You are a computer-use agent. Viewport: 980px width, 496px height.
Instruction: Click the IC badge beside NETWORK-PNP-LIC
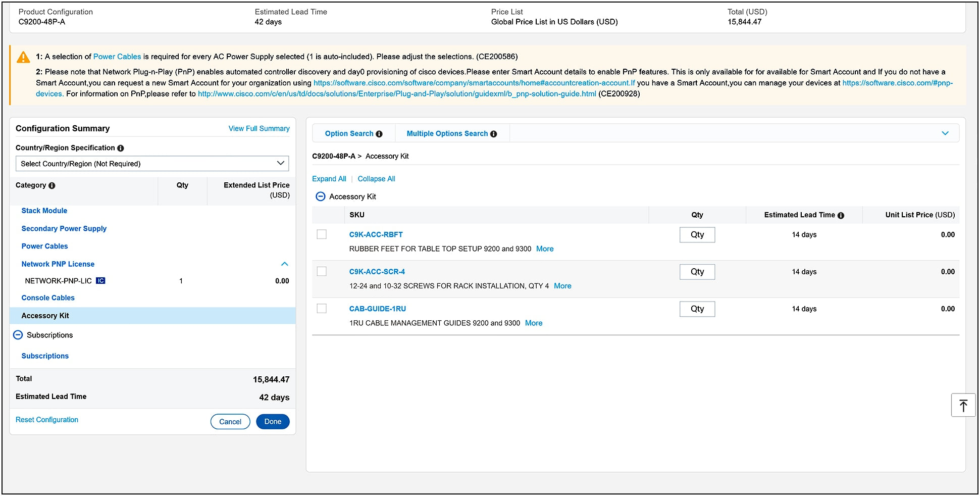(x=100, y=281)
